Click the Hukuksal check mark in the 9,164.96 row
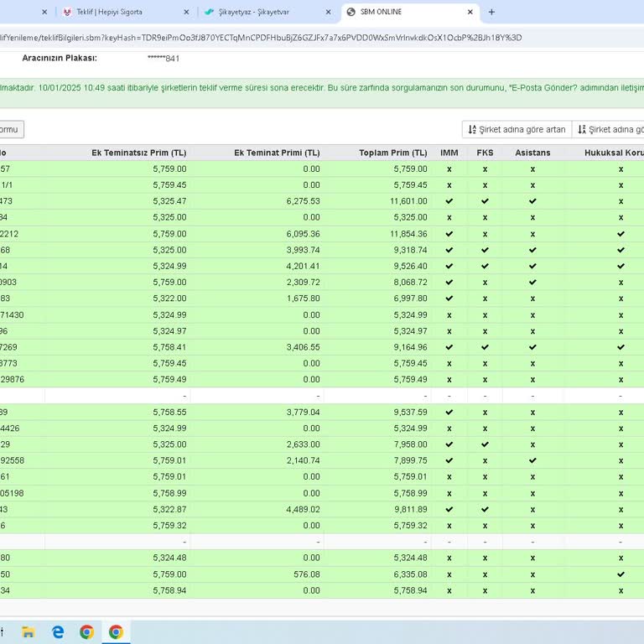The height and width of the screenshot is (644, 644). [x=621, y=347]
